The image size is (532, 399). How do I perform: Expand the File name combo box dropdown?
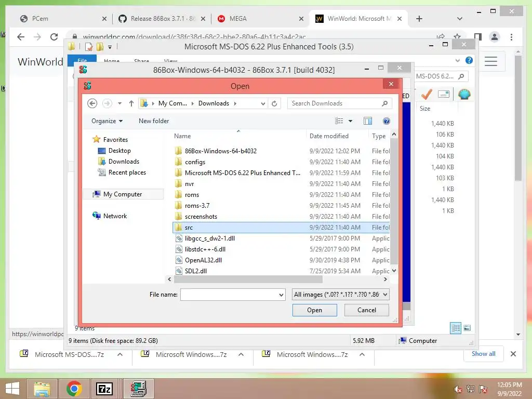[281, 295]
